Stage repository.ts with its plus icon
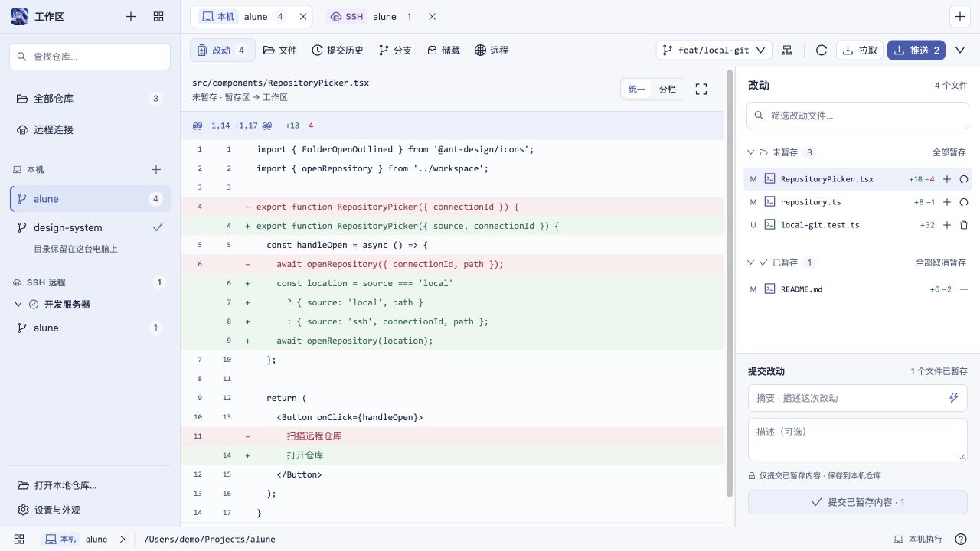Viewport: 980px width, 551px height. [947, 202]
